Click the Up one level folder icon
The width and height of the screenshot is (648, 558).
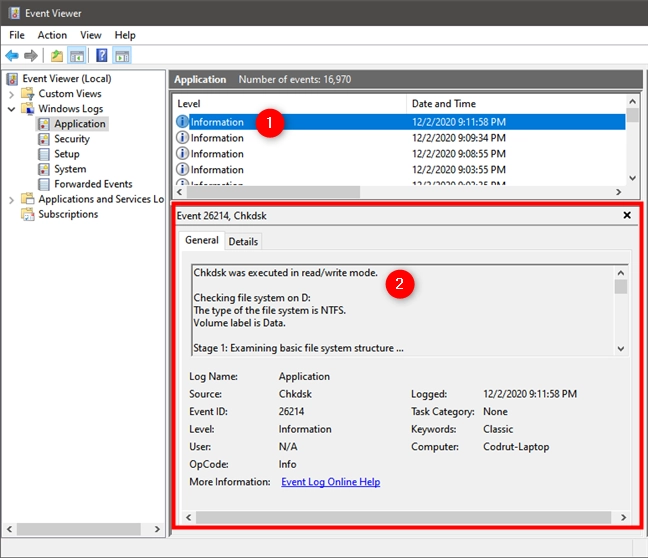57,55
